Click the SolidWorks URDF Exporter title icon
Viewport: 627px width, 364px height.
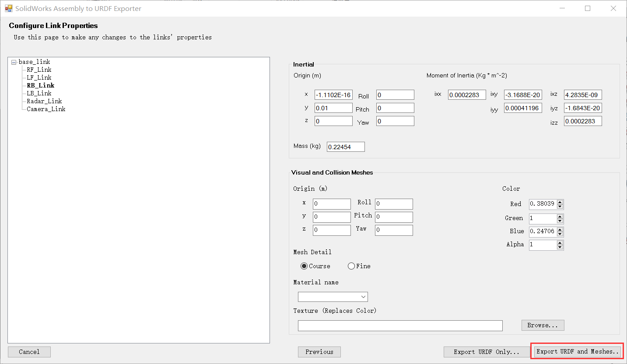(8, 8)
